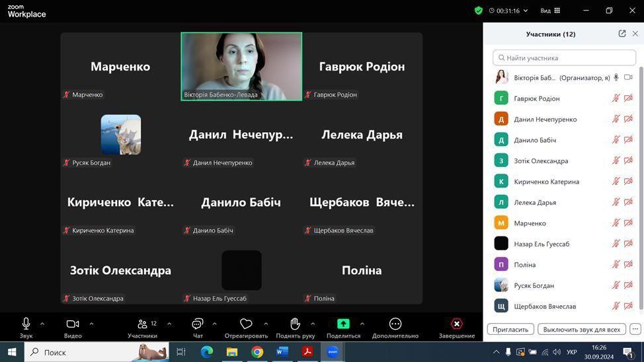Open the Вид view menu
This screenshot has width=644, height=362.
point(549,11)
